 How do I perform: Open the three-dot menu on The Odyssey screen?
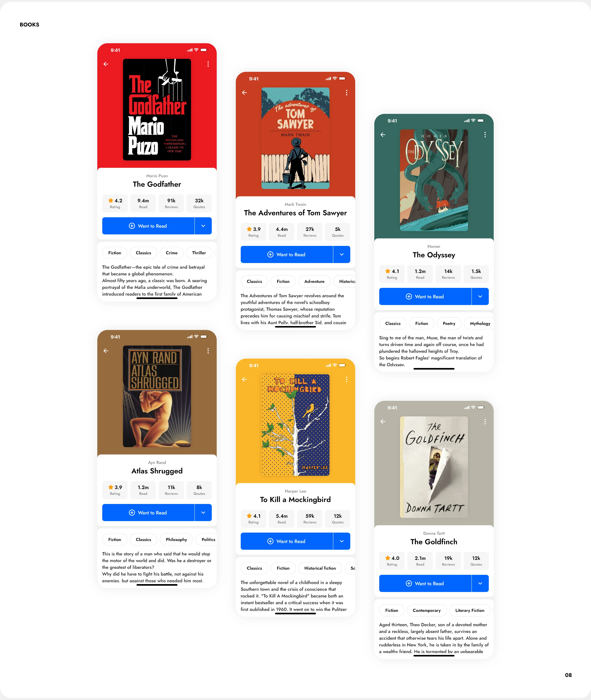click(485, 135)
